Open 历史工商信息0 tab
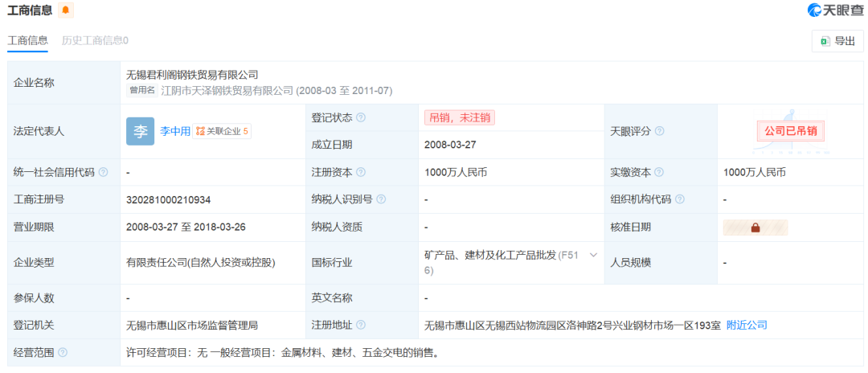Image resolution: width=868 pixels, height=373 pixels. pos(95,40)
